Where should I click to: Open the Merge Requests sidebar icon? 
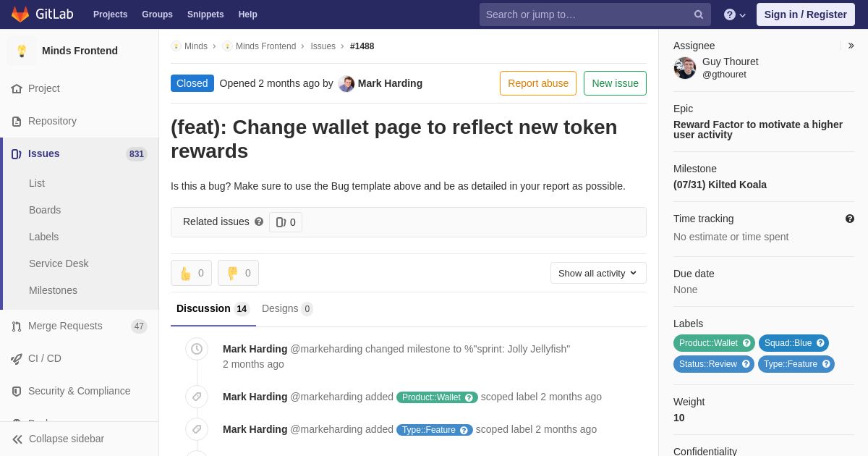pos(16,326)
